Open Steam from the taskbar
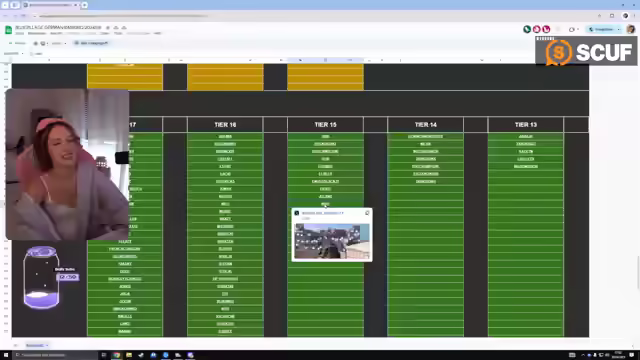 click(141, 355)
